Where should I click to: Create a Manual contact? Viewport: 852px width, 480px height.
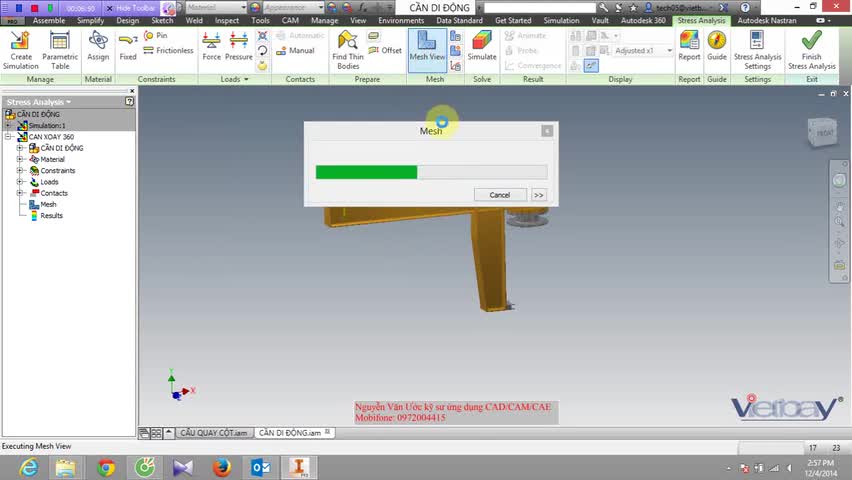tap(295, 51)
